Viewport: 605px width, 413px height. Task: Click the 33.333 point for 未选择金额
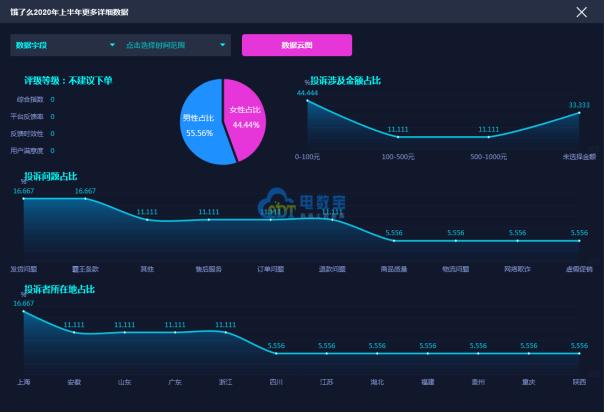579,113
